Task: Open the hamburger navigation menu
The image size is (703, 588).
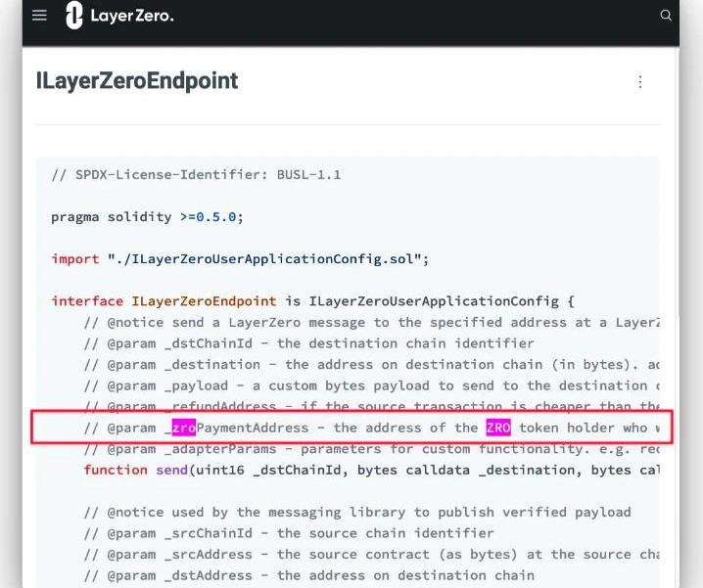Action: click(39, 16)
